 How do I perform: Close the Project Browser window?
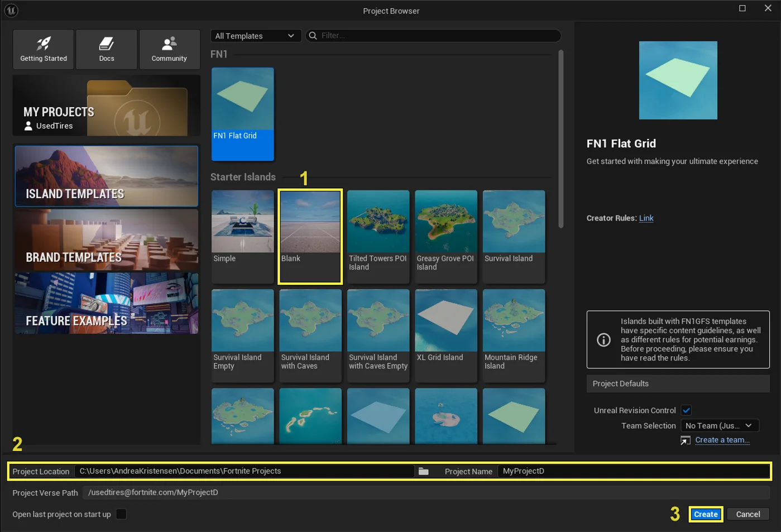tap(768, 8)
